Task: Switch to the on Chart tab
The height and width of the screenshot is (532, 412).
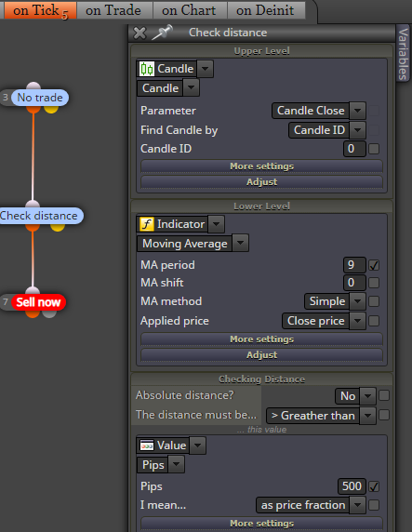Action: (189, 10)
